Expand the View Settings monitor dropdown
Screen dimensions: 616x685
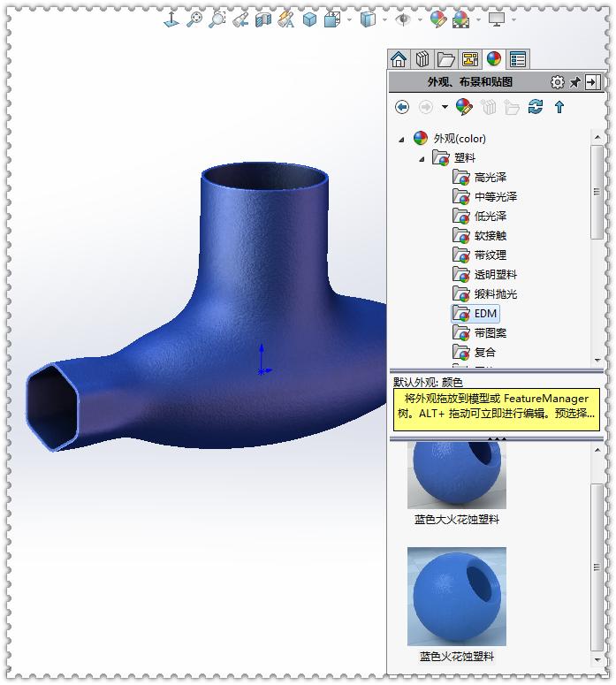click(x=513, y=19)
